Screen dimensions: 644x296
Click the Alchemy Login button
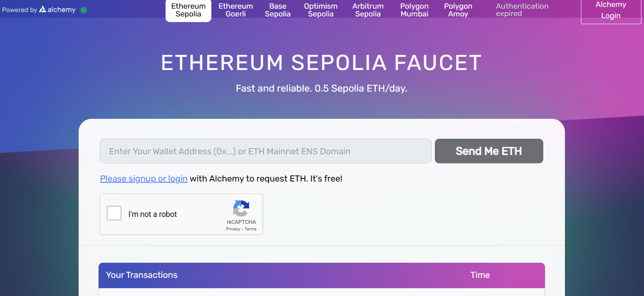(611, 10)
